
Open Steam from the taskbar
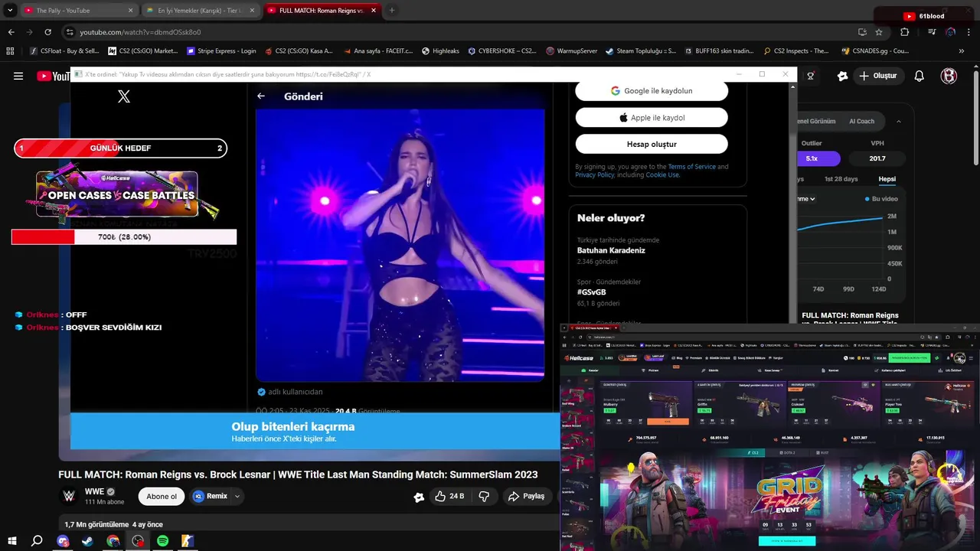coord(87,541)
